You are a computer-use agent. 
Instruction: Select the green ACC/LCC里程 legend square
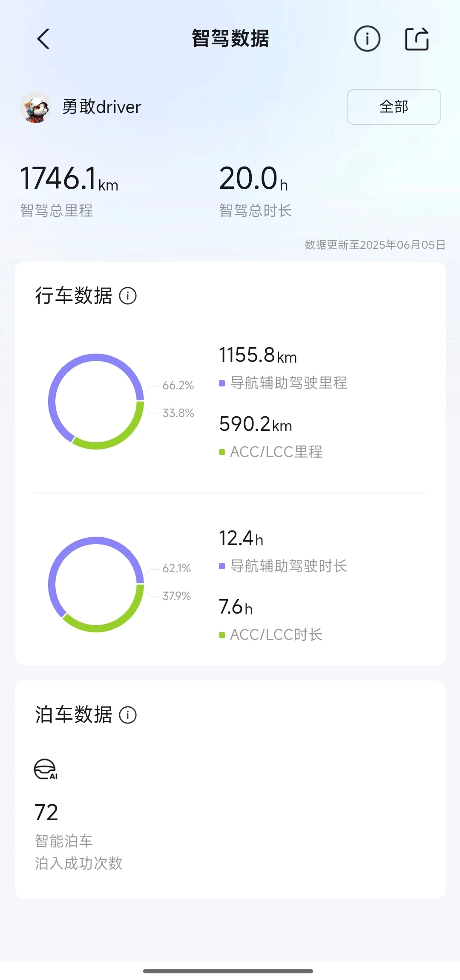222,452
